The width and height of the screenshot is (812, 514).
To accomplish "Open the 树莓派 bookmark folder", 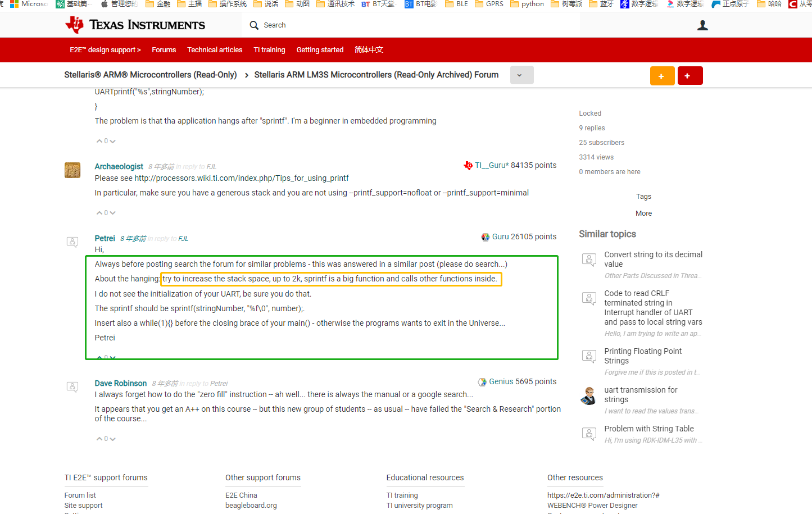I will [x=566, y=4].
